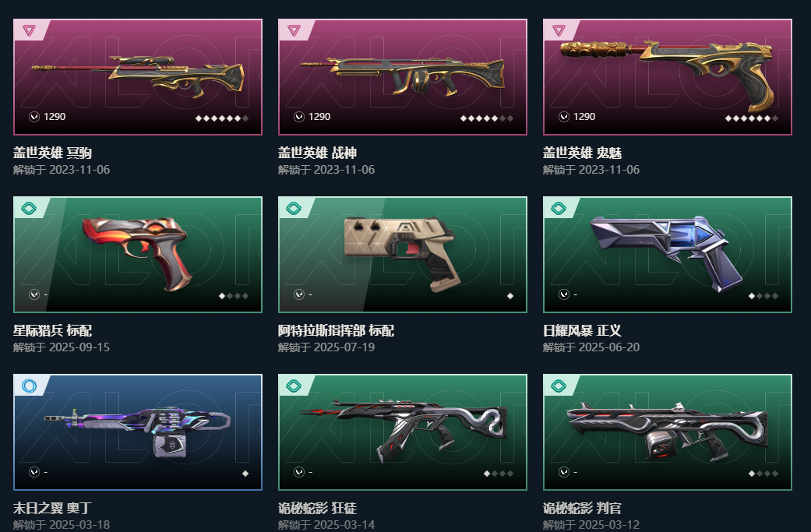The image size is (811, 532).
Task: Click the 盖世英雄 战神 title text
Action: click(317, 153)
